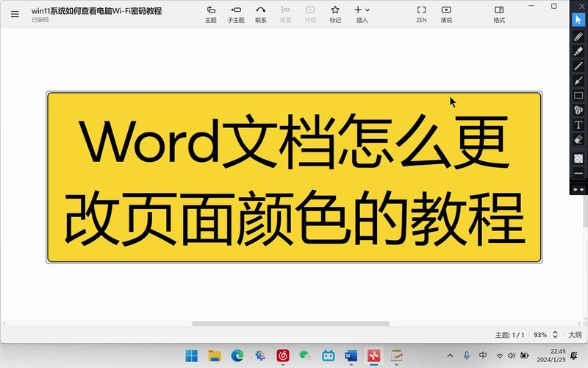Launch Microsoft Edge from taskbar
Image resolution: width=588 pixels, height=368 pixels.
(x=237, y=355)
